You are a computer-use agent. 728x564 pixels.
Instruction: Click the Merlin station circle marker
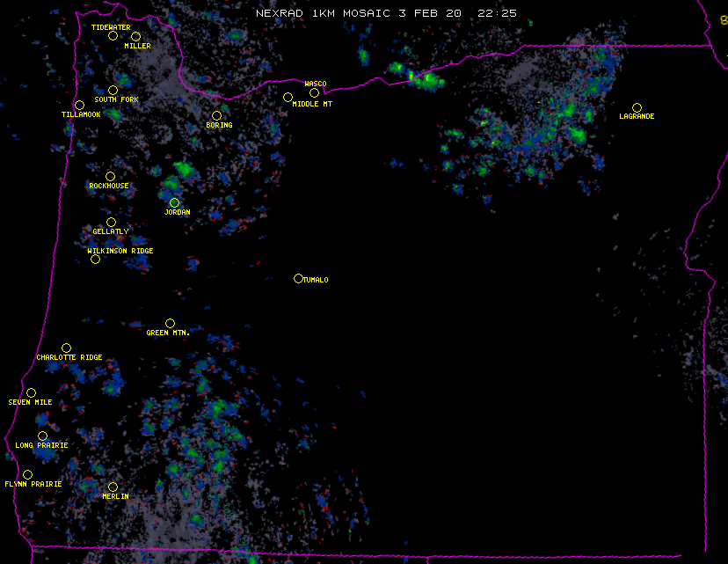point(113,487)
